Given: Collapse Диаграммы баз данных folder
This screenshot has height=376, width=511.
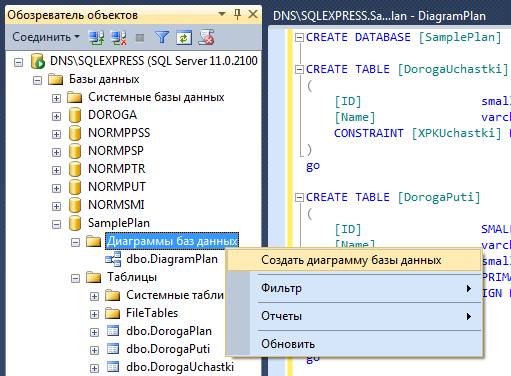Looking at the screenshot, I should point(76,242).
